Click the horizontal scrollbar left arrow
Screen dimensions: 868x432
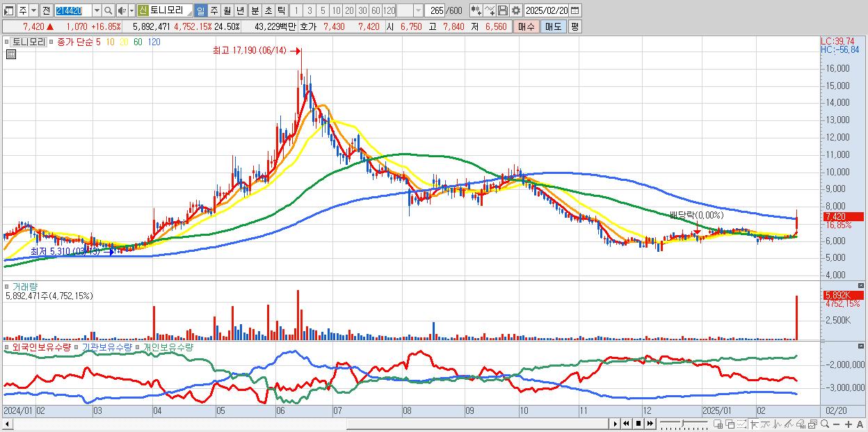pyautogui.click(x=7, y=424)
